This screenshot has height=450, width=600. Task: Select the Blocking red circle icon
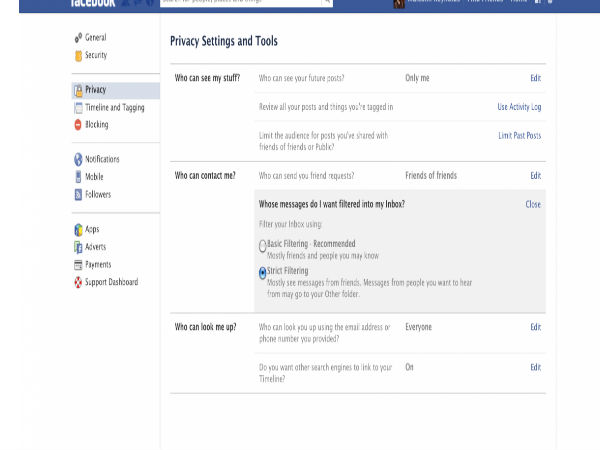(78, 125)
